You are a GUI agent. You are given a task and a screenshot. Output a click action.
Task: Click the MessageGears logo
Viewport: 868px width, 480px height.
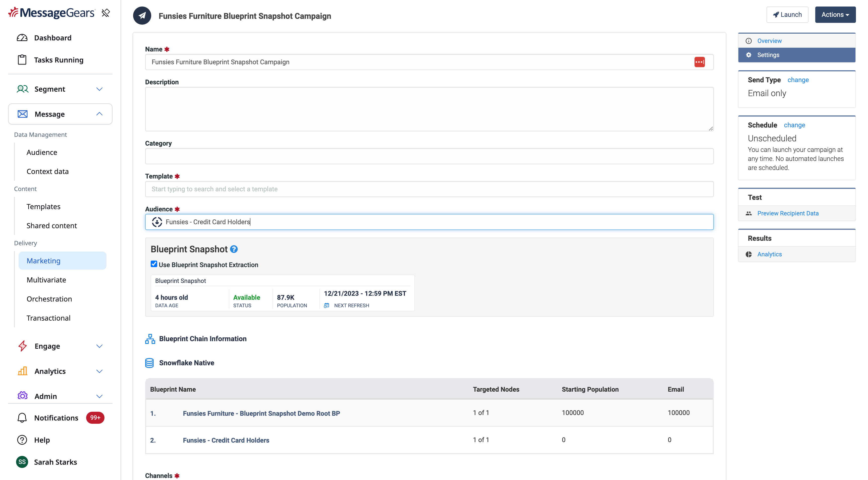click(x=51, y=13)
